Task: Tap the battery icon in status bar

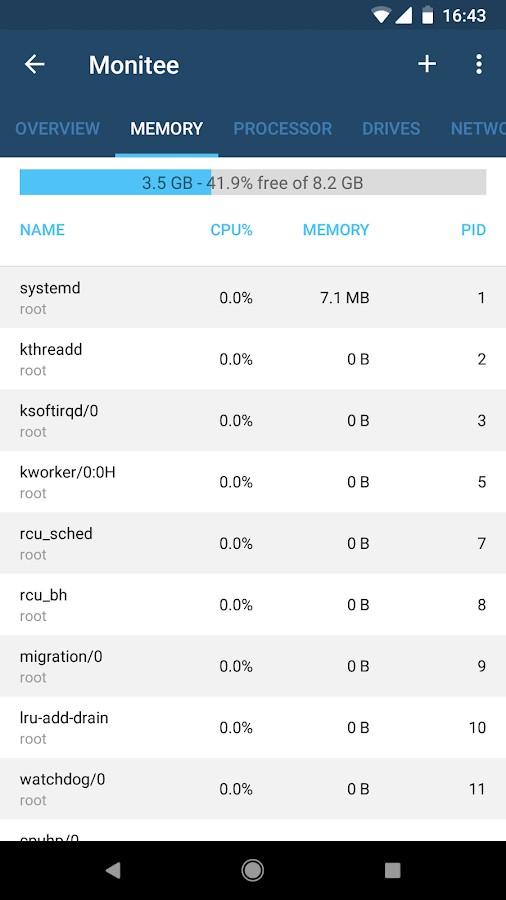Action: pyautogui.click(x=427, y=15)
